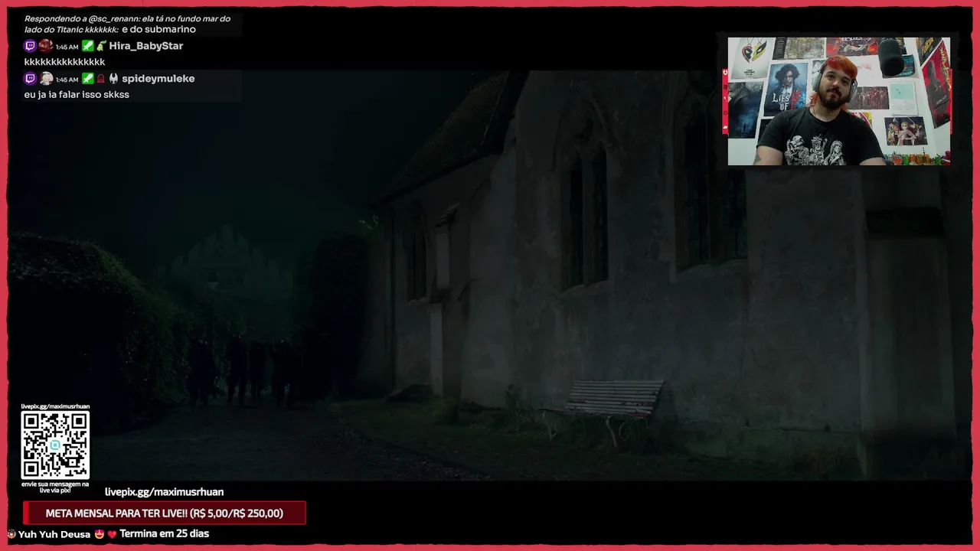Image resolution: width=980 pixels, height=551 pixels.
Task: Click the message 'eu ja ia falar isso skkss'
Action: pyautogui.click(x=77, y=94)
